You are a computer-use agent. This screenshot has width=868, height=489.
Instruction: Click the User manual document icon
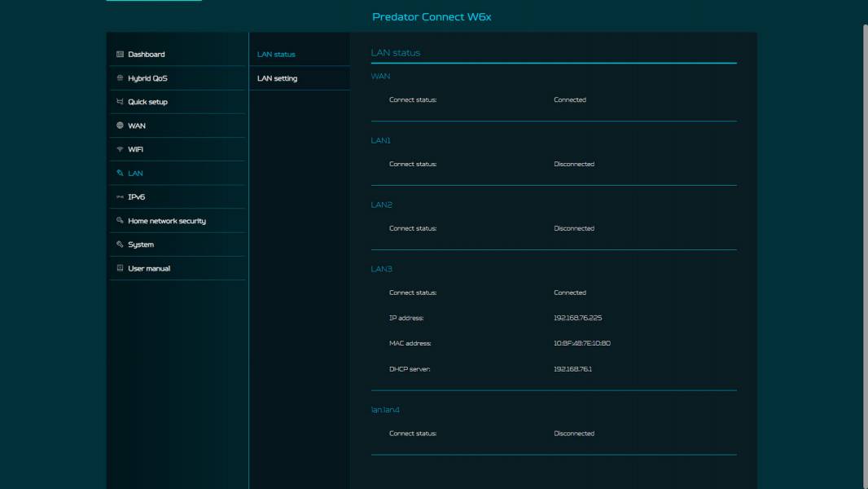click(x=121, y=267)
